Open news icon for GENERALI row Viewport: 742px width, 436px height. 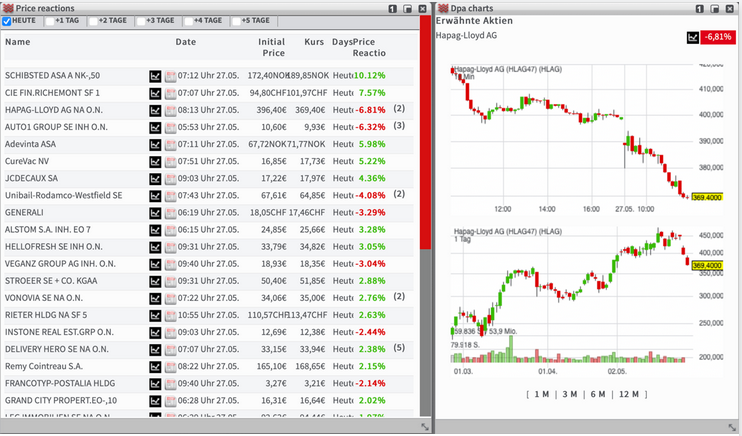tap(170, 213)
